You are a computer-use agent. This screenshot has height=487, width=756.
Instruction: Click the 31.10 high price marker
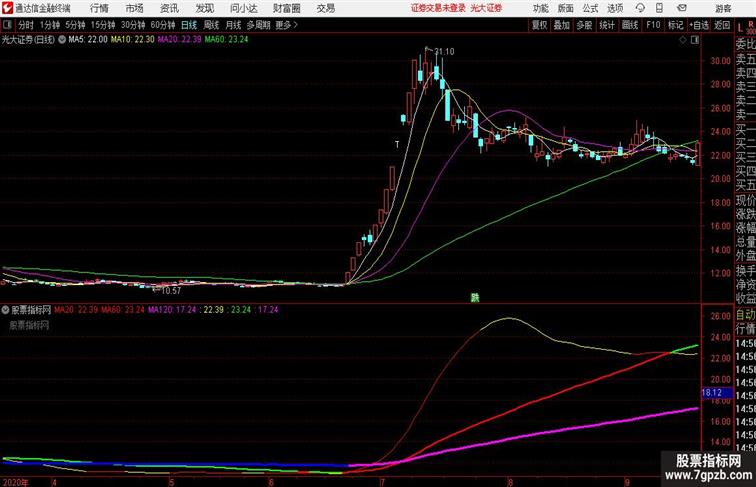[x=444, y=52]
